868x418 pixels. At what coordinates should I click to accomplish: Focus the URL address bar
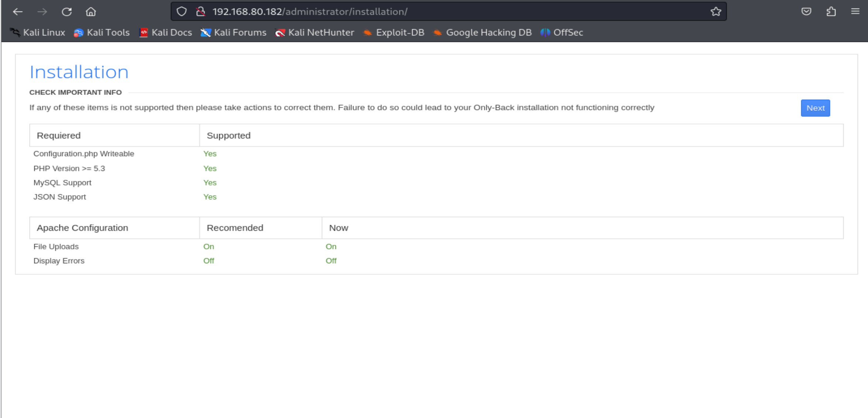(x=443, y=12)
